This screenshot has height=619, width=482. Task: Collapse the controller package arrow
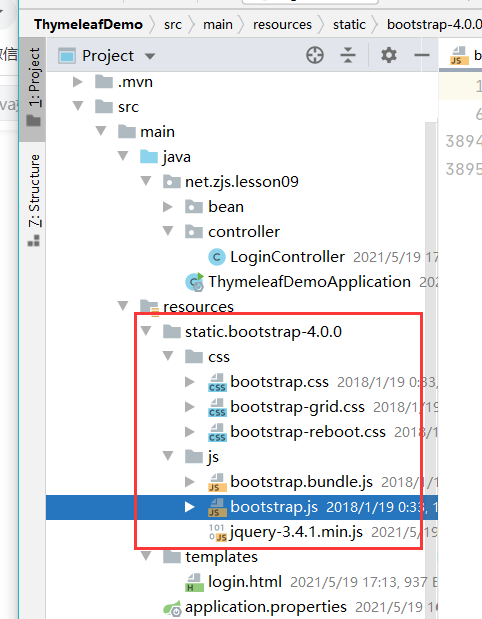tap(168, 231)
